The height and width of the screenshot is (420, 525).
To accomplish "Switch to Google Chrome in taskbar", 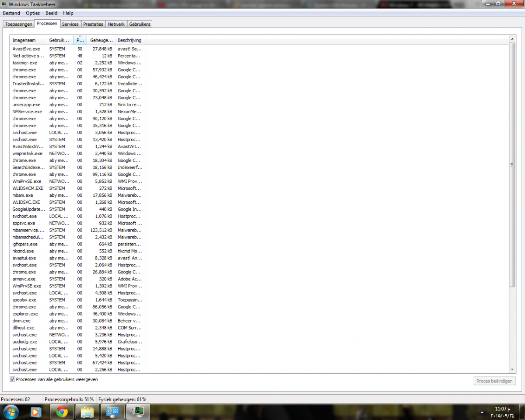I will pyautogui.click(x=62, y=412).
